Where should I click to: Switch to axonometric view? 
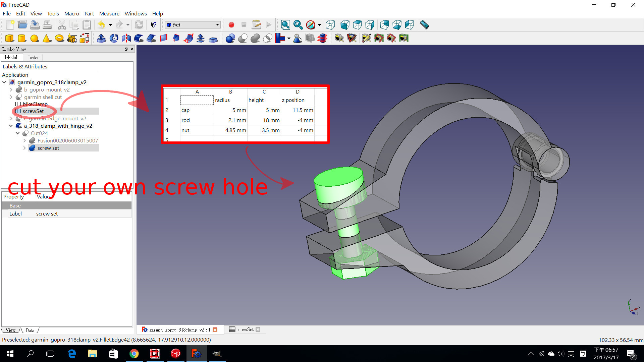click(330, 25)
